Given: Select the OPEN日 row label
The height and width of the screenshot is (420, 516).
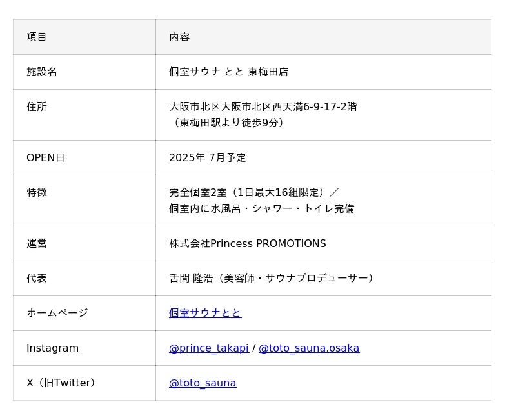Looking at the screenshot, I should pyautogui.click(x=45, y=157).
